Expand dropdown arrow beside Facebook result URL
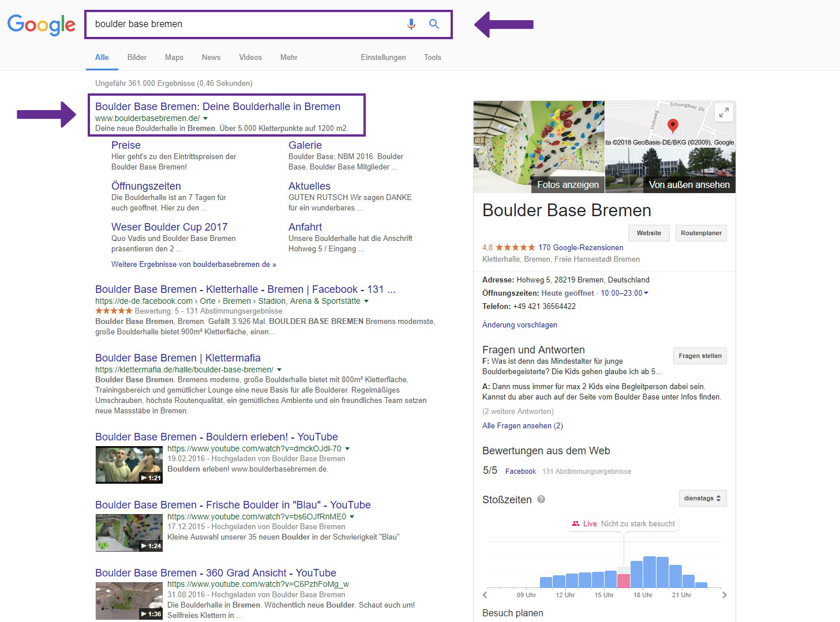 (x=366, y=301)
